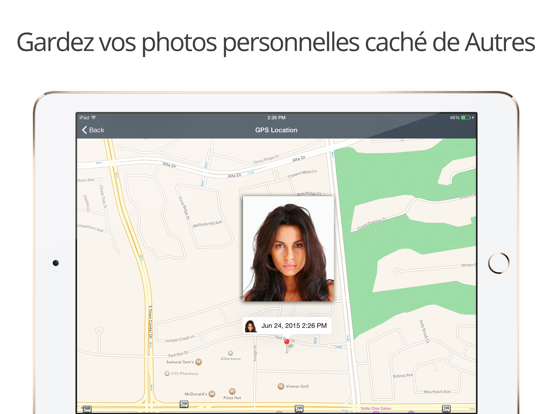Tap the back chevron arrow
This screenshot has height=414, width=552.
point(84,130)
